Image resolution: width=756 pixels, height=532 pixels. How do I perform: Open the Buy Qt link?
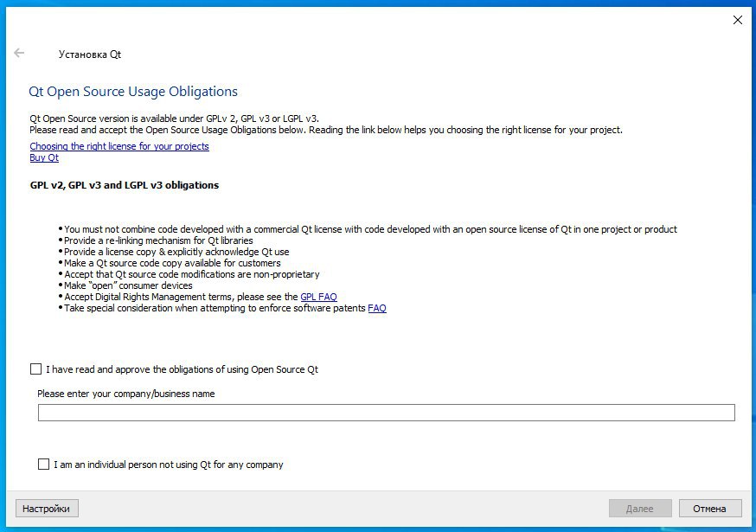pyautogui.click(x=44, y=157)
